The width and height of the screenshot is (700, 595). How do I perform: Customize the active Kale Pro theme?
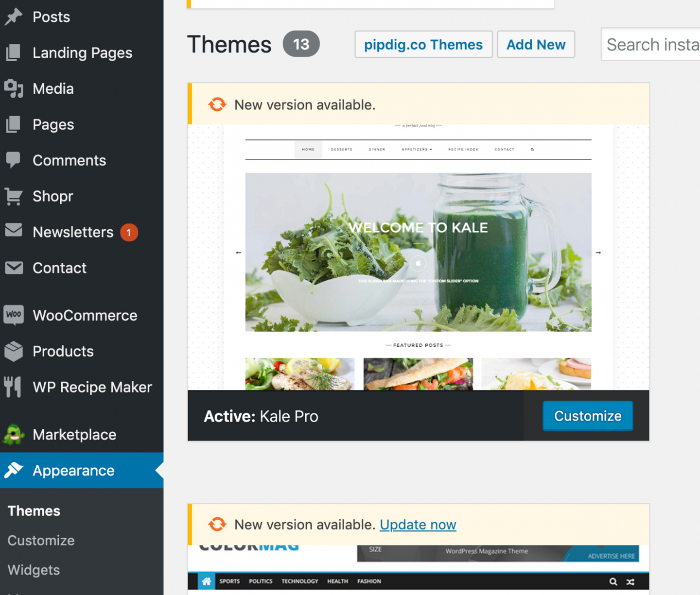coord(588,416)
